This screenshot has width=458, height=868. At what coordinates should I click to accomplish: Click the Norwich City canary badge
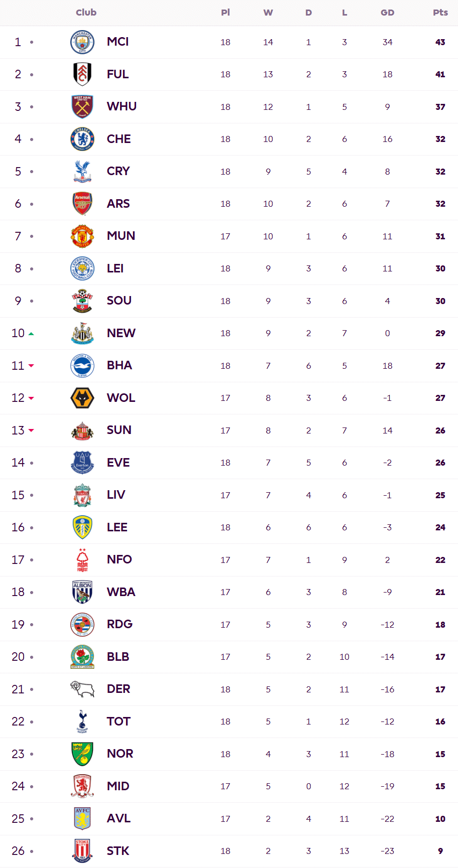[82, 754]
